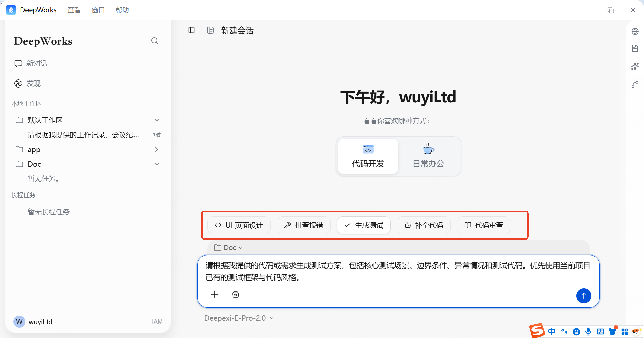The height and width of the screenshot is (338, 644).
Task: Click the 发现 discover icon
Action: point(18,83)
